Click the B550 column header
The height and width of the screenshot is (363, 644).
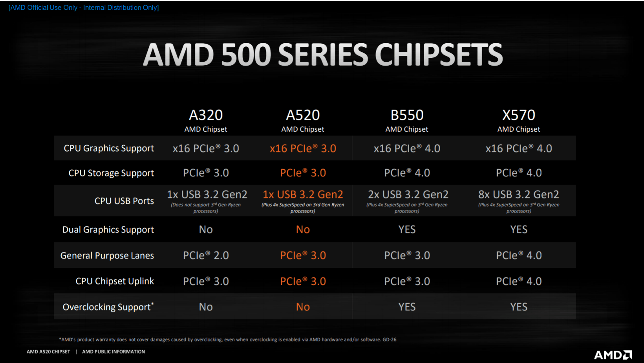(407, 115)
